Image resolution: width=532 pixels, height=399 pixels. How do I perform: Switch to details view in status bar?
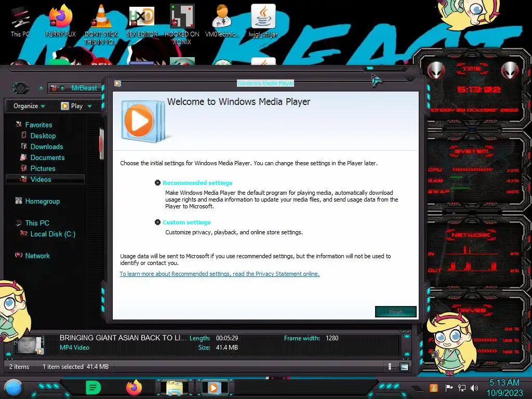(x=391, y=367)
